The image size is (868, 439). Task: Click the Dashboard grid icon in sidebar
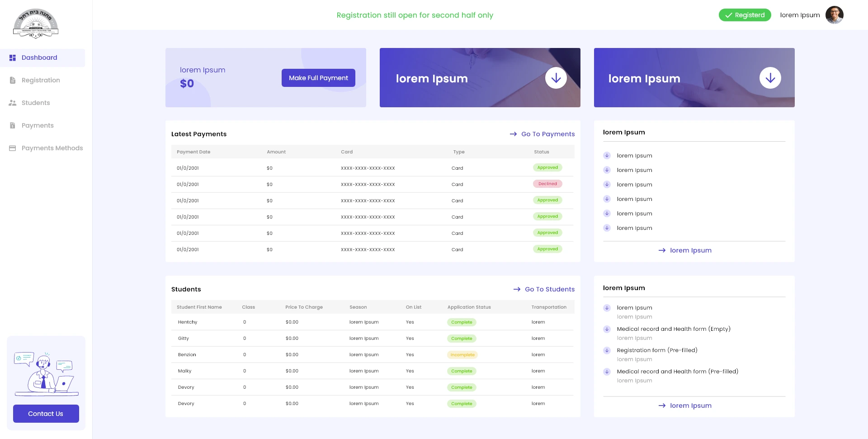pyautogui.click(x=13, y=58)
